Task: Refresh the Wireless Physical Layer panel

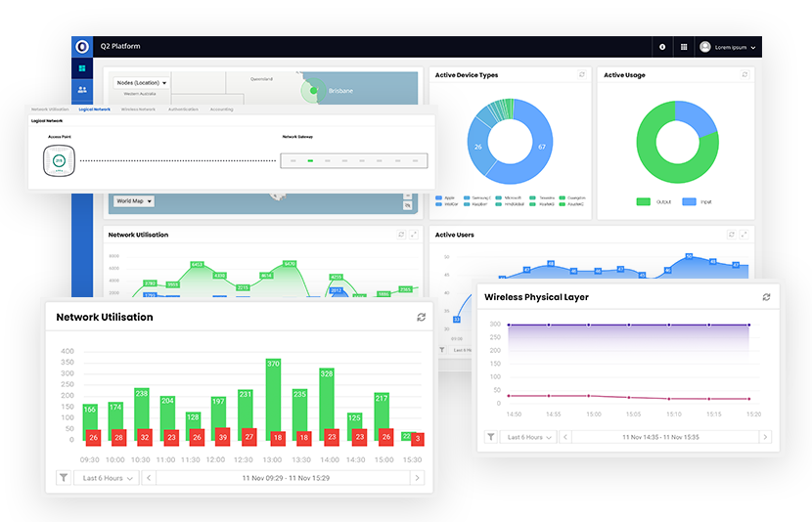Action: pyautogui.click(x=766, y=297)
